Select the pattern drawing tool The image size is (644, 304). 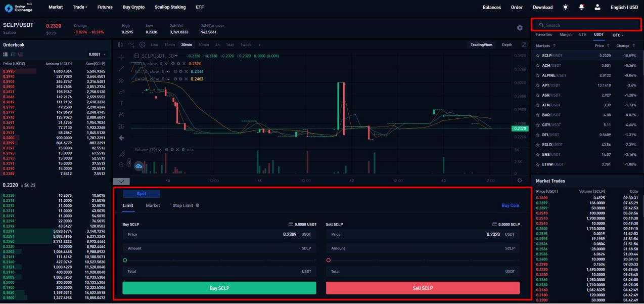click(x=121, y=114)
